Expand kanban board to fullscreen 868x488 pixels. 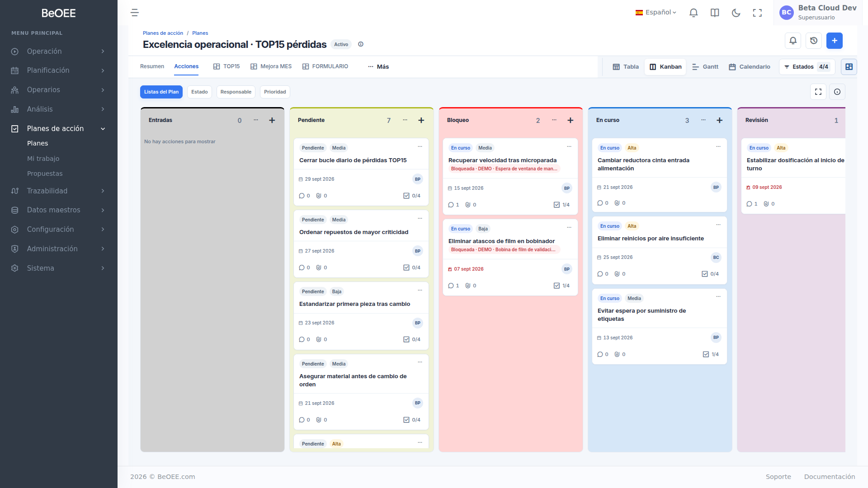(x=818, y=92)
